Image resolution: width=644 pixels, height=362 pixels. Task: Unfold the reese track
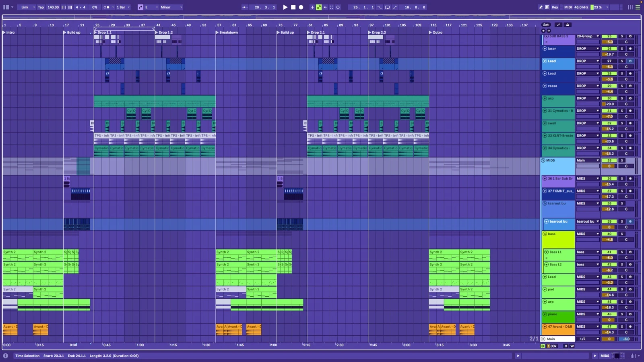pyautogui.click(x=545, y=86)
